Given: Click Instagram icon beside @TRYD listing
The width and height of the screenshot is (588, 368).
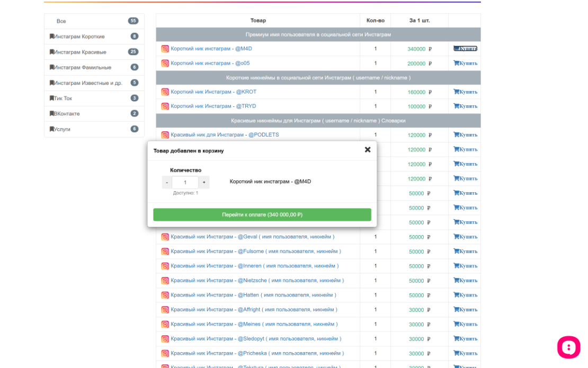Looking at the screenshot, I should tap(165, 106).
